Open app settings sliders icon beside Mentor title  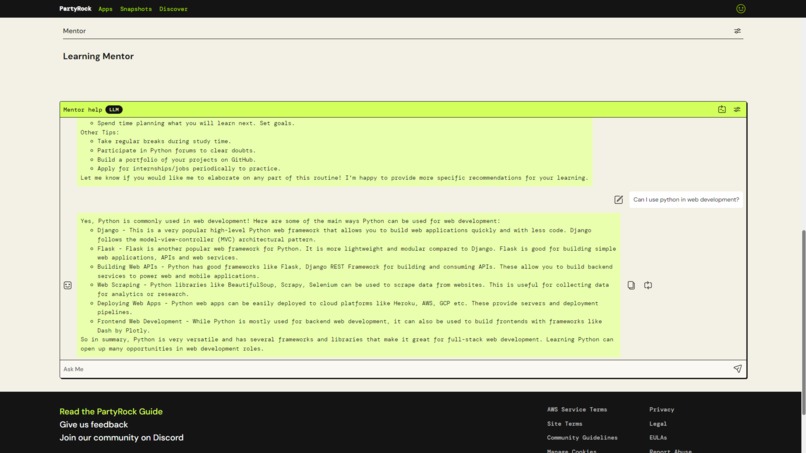coord(737,31)
